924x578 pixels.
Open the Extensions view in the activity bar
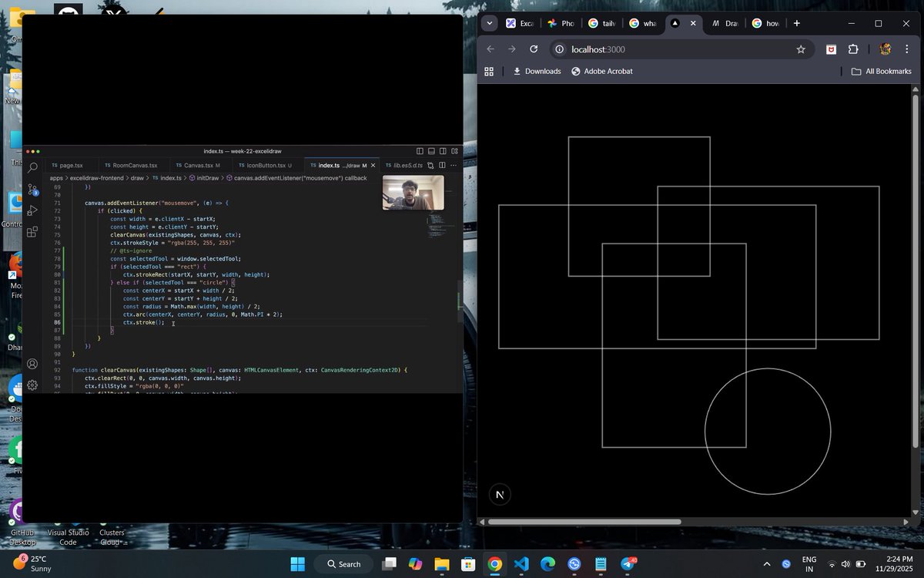point(32,232)
